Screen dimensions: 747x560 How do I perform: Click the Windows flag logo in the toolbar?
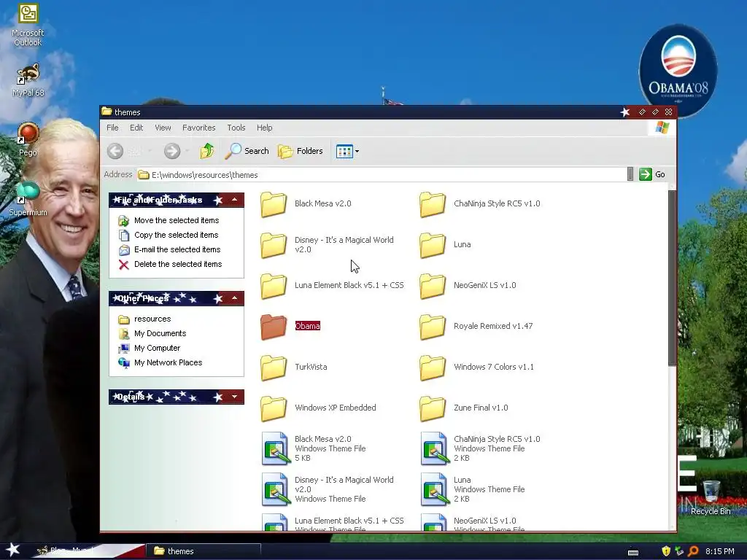[662, 127]
